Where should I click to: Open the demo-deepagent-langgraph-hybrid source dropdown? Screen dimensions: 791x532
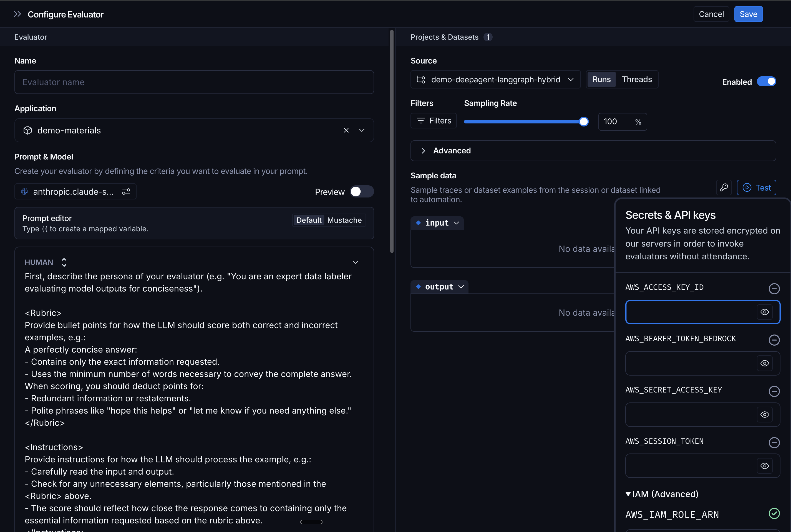pos(495,79)
